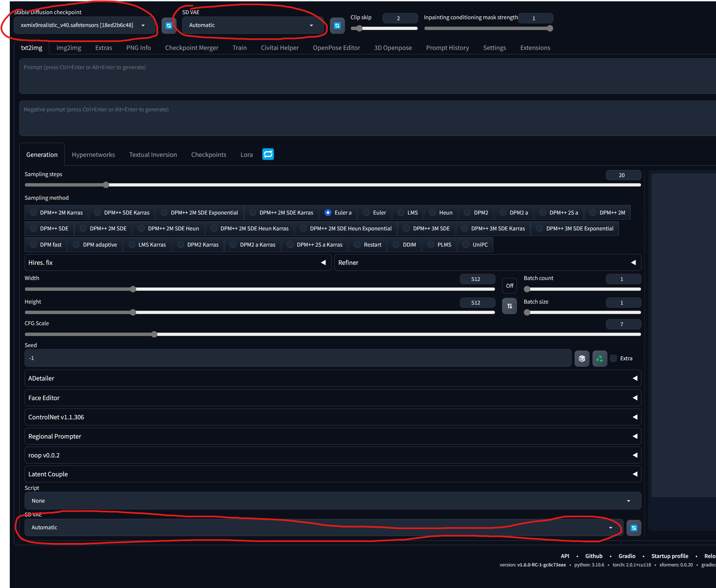Open the Lora tab
The height and width of the screenshot is (588, 716).
[246, 155]
